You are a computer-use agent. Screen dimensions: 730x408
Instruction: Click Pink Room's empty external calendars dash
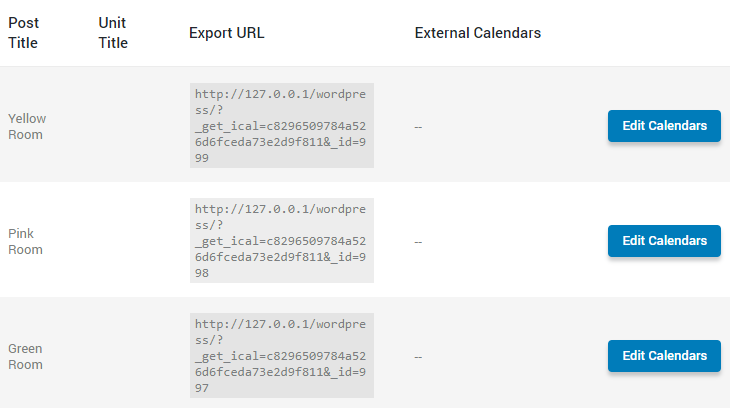(418, 242)
